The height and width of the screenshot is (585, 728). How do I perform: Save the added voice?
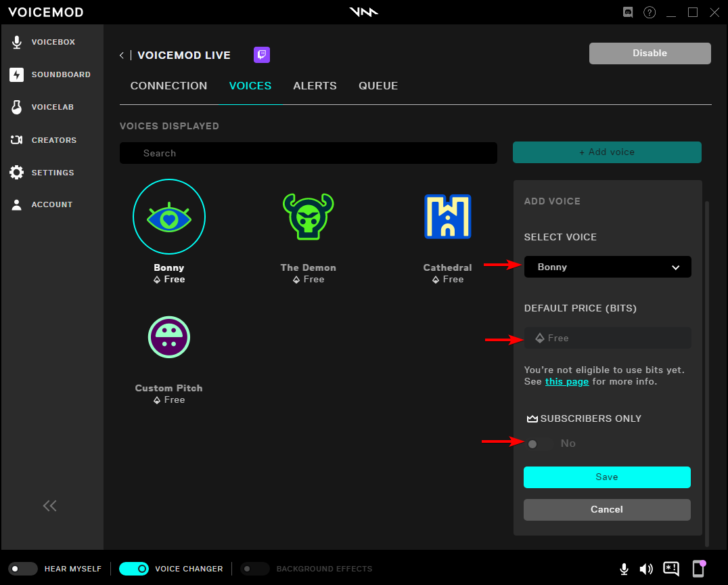pos(607,477)
